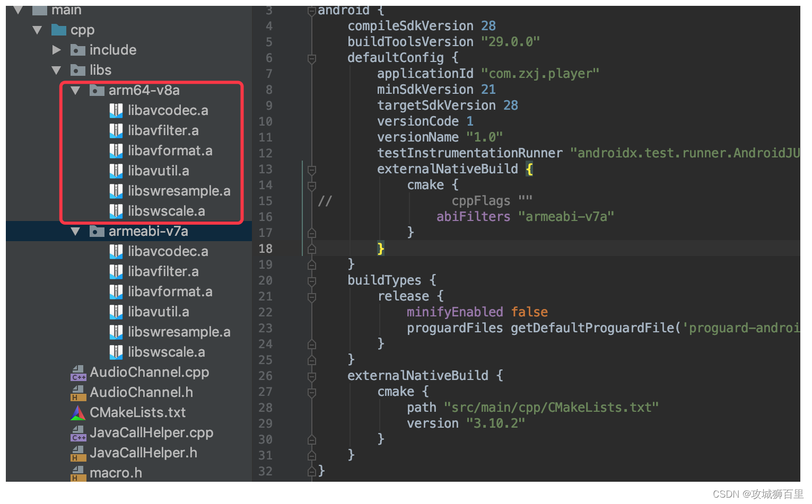Click the highlighted closing brace on line 18
This screenshot has width=812, height=504.
[x=381, y=249]
